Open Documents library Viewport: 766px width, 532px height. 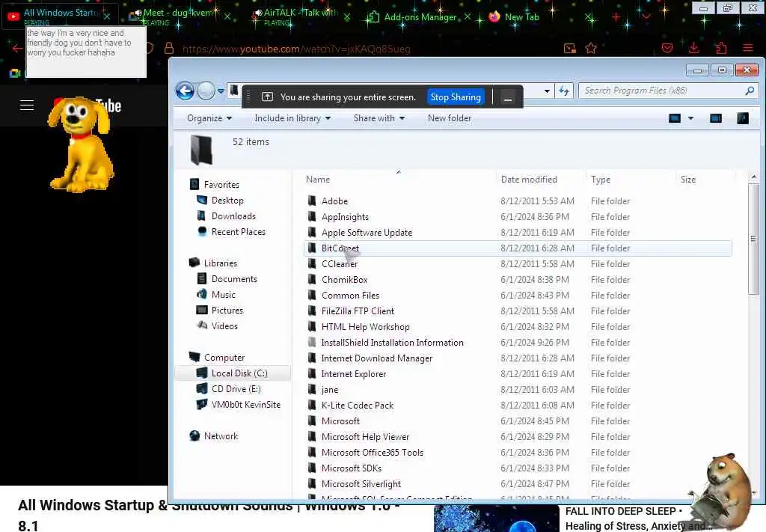coord(234,279)
